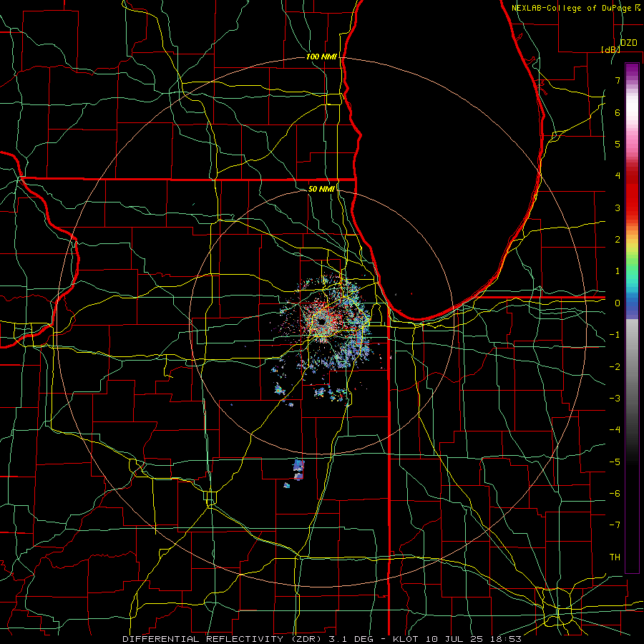This screenshot has height=644, width=644.
Task: Click the 7 value on the color scale
Action: [x=618, y=80]
